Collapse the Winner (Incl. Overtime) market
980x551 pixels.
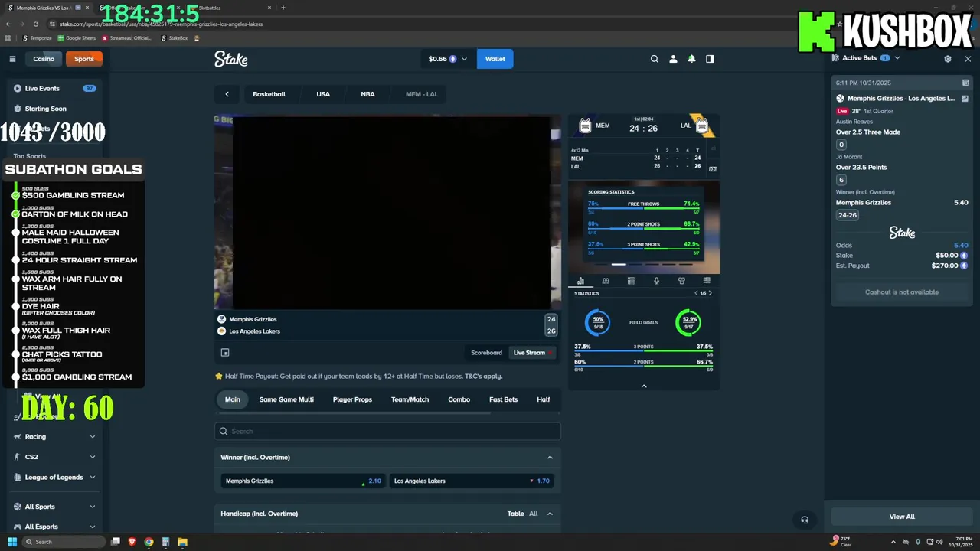(x=550, y=458)
